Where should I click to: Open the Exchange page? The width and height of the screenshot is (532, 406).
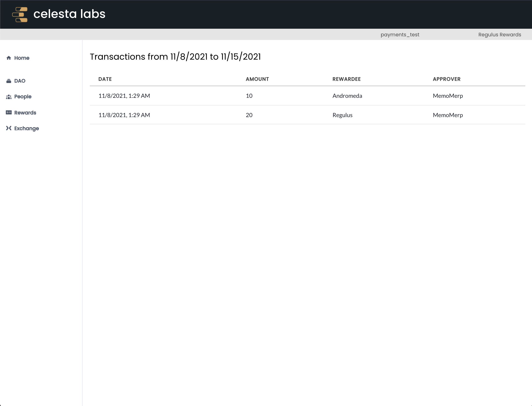tap(26, 129)
